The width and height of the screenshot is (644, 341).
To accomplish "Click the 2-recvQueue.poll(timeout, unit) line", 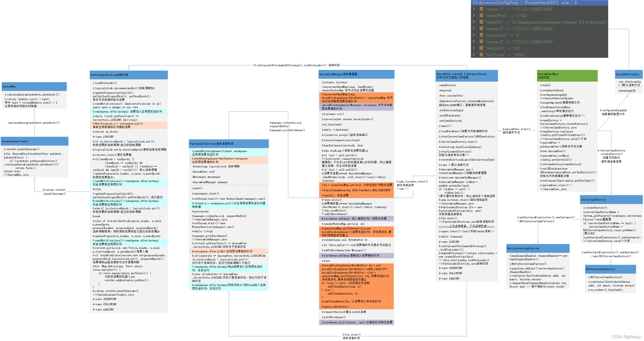I will click(356, 322).
